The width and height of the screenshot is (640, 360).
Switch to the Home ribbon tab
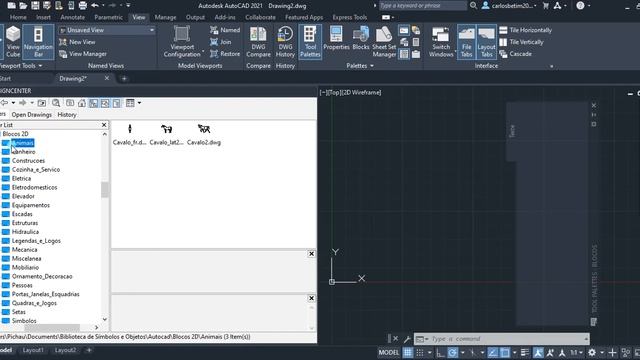click(x=18, y=18)
